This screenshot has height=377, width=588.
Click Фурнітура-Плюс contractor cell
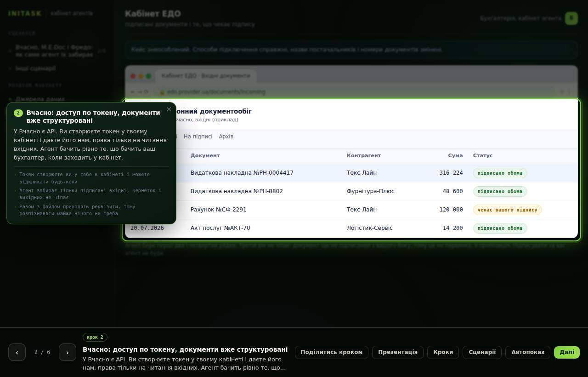(370, 191)
